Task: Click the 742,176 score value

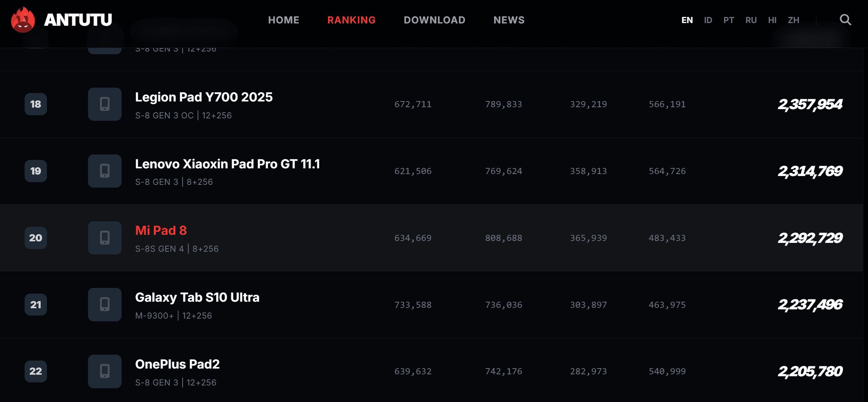Action: point(504,371)
